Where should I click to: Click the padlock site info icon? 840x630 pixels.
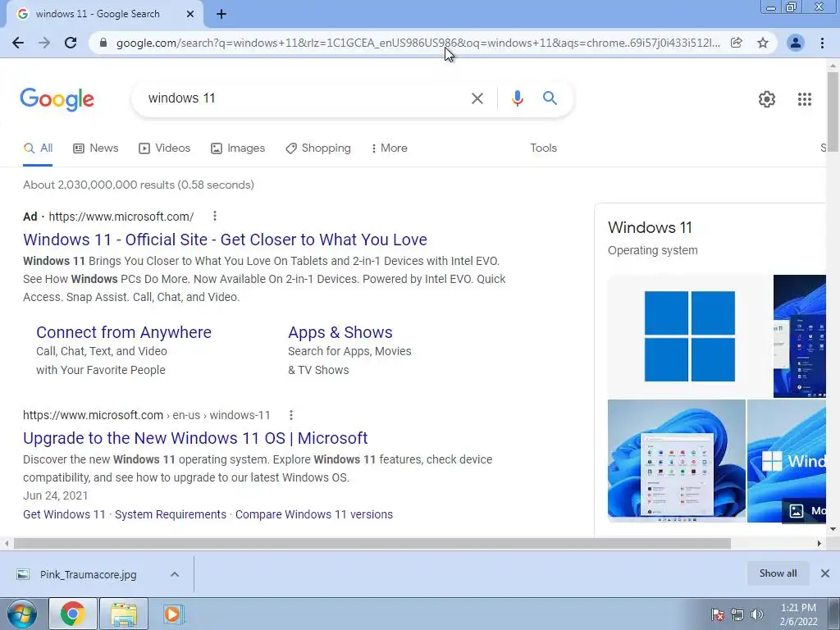click(103, 43)
